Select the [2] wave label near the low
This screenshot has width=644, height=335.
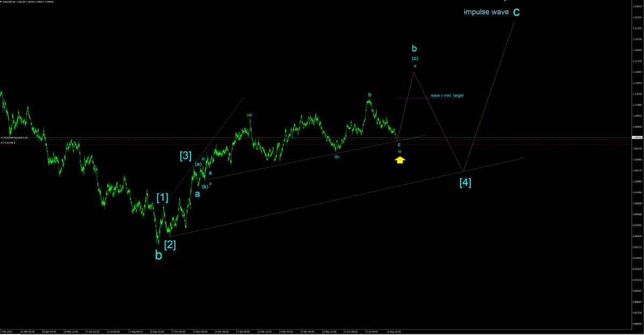point(170,245)
